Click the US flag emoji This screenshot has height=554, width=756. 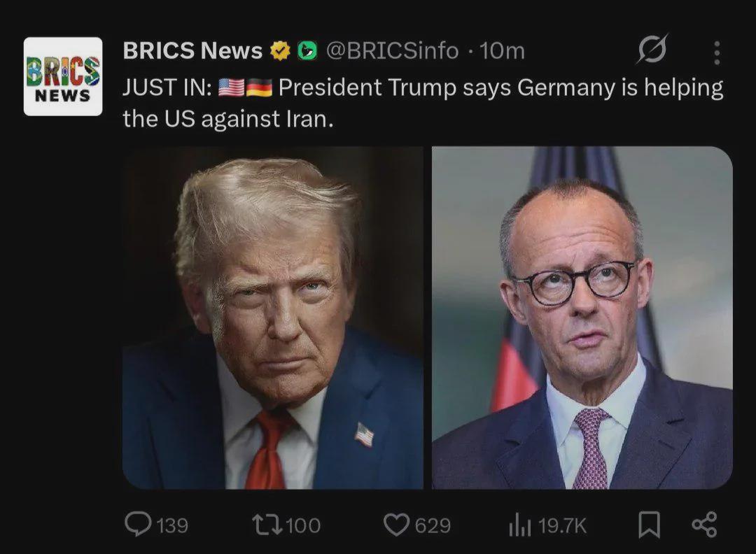pos(231,88)
